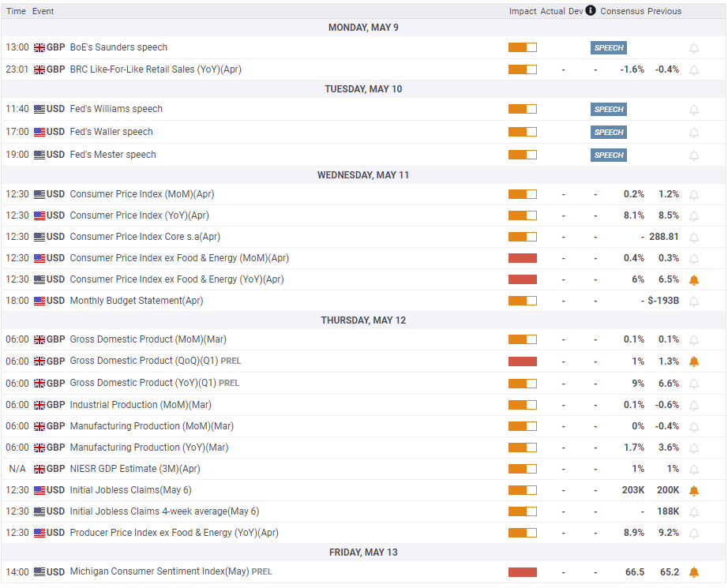
Task: Click US flag on Fed's Williams speech row
Action: (x=39, y=109)
